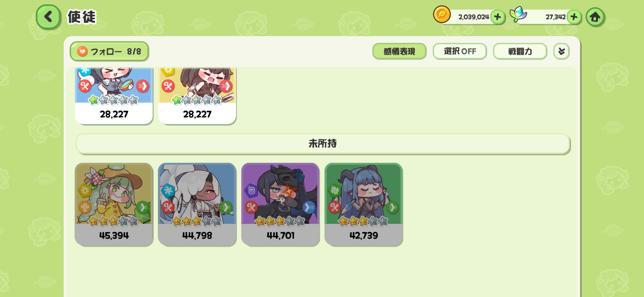Expand options with double chevron down button
This screenshot has height=297, width=644.
coord(562,51)
